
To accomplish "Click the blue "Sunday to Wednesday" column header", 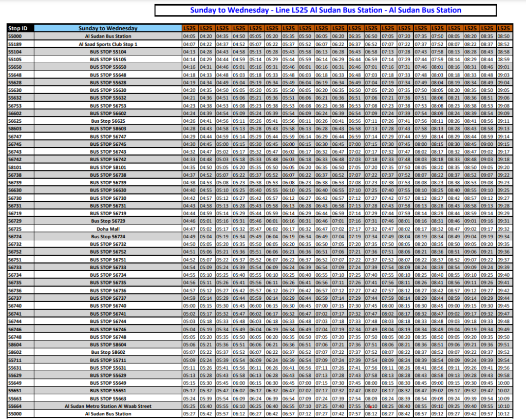I will point(108,29).
